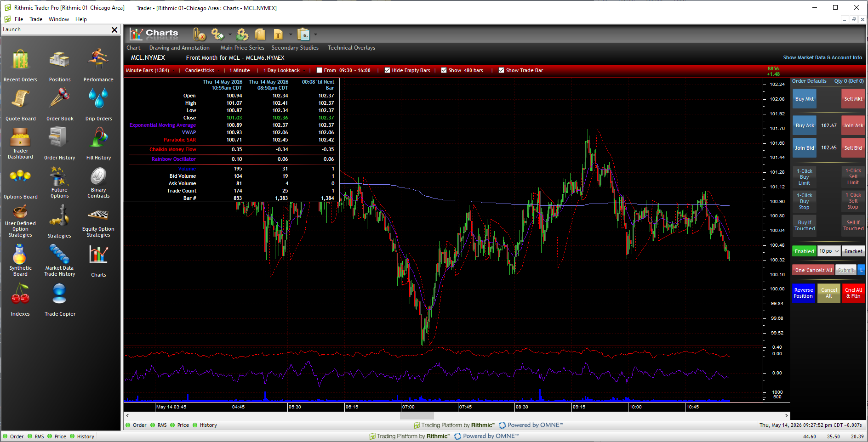The image size is (868, 442).
Task: Open the File menu
Action: pos(19,19)
